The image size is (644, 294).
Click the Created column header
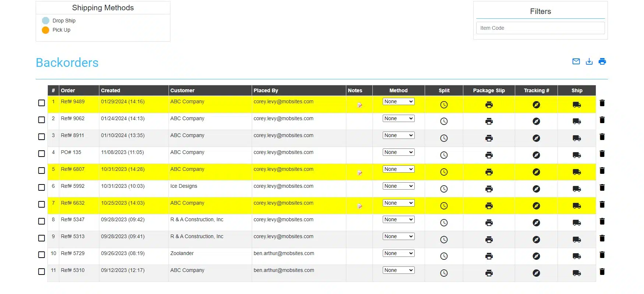110,90
